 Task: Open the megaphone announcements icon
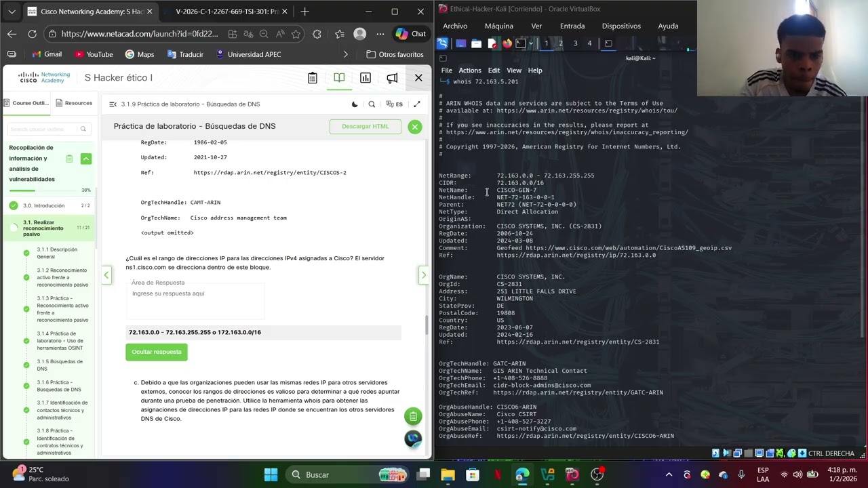(392, 78)
